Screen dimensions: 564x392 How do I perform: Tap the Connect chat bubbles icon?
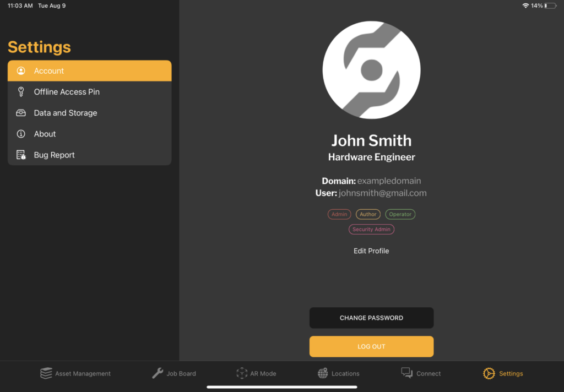click(407, 373)
